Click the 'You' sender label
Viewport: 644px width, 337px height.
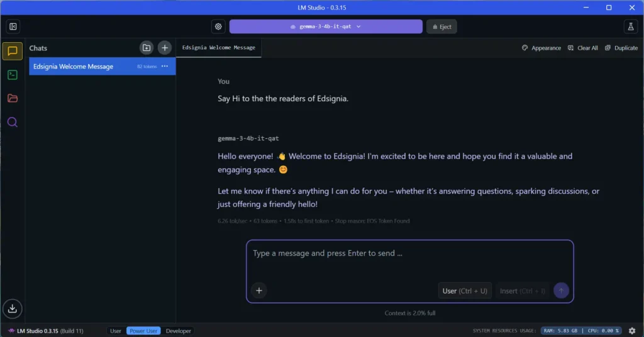click(x=223, y=81)
